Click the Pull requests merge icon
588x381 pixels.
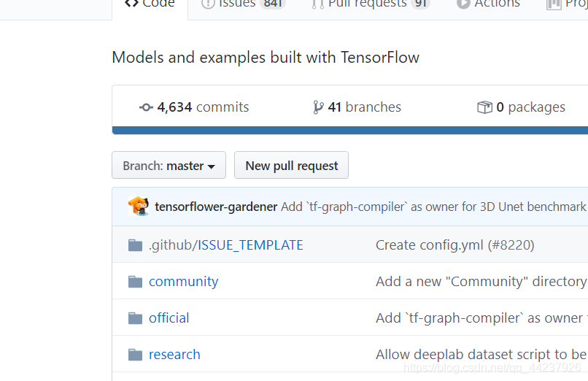pos(317,4)
